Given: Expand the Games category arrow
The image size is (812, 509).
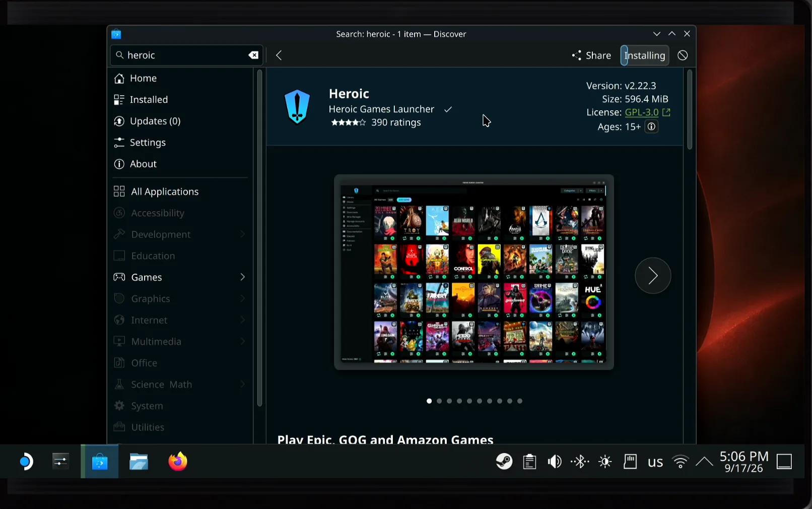Looking at the screenshot, I should [242, 277].
